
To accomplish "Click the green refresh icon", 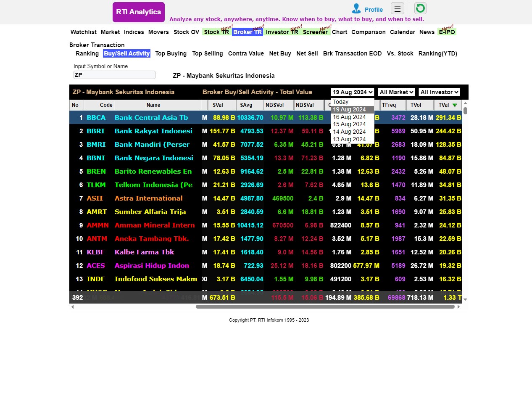I will coord(420,8).
